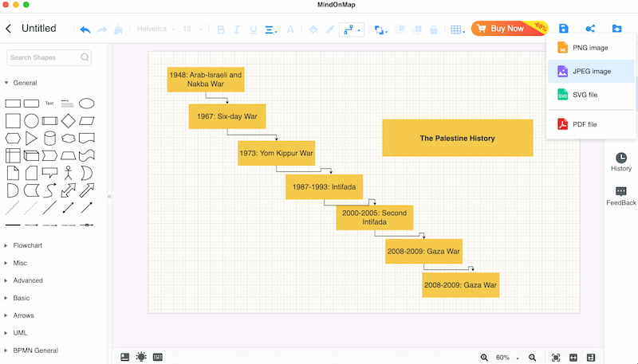Choose PNG image export option
This screenshot has height=364, width=638.
coord(591,48)
